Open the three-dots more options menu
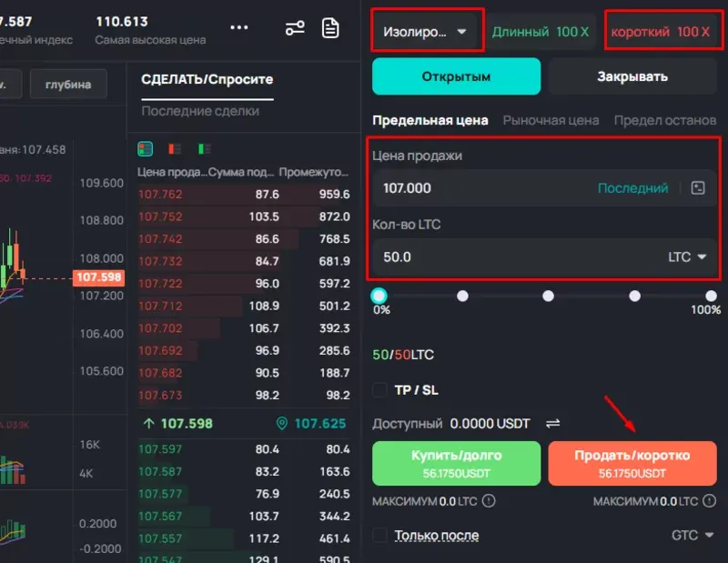Viewport: 728px width, 563px height. pyautogui.click(x=239, y=27)
